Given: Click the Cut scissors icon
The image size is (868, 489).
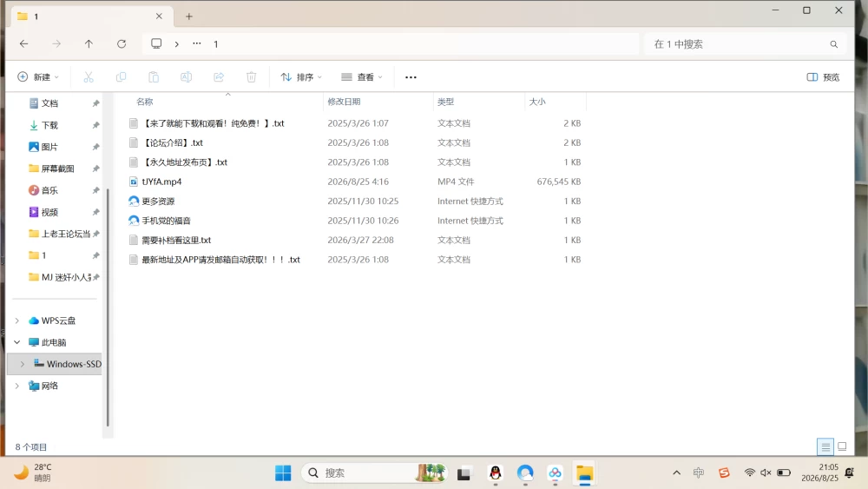Looking at the screenshot, I should coord(89,77).
